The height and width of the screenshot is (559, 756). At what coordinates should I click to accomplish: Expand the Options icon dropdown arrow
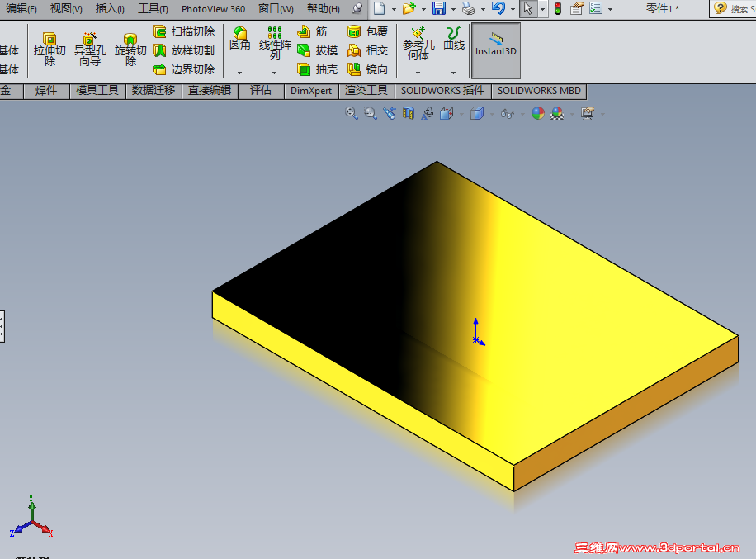coord(611,9)
